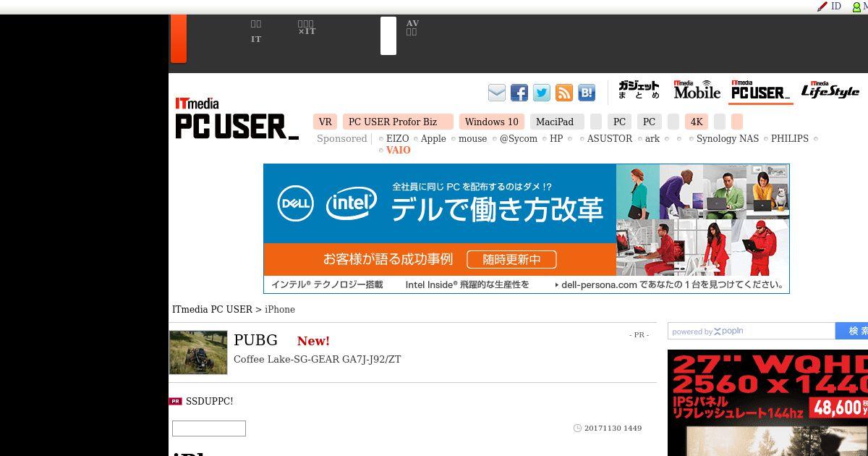Click the Hatena Bookmark B! icon
The image size is (868, 456).
(587, 93)
